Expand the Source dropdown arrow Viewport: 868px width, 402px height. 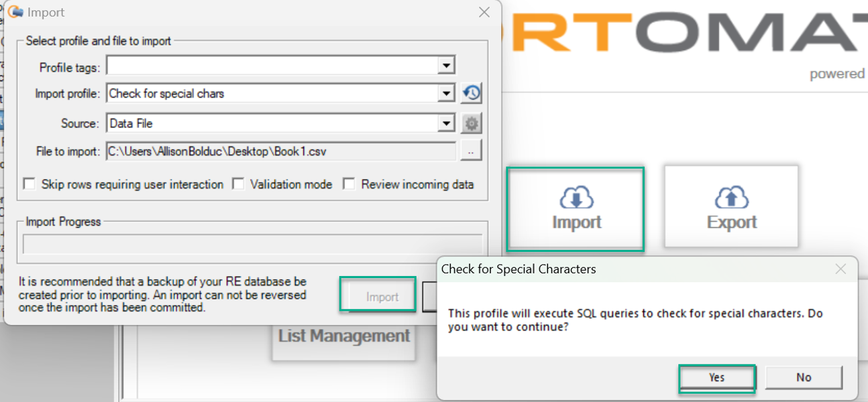pyautogui.click(x=447, y=123)
